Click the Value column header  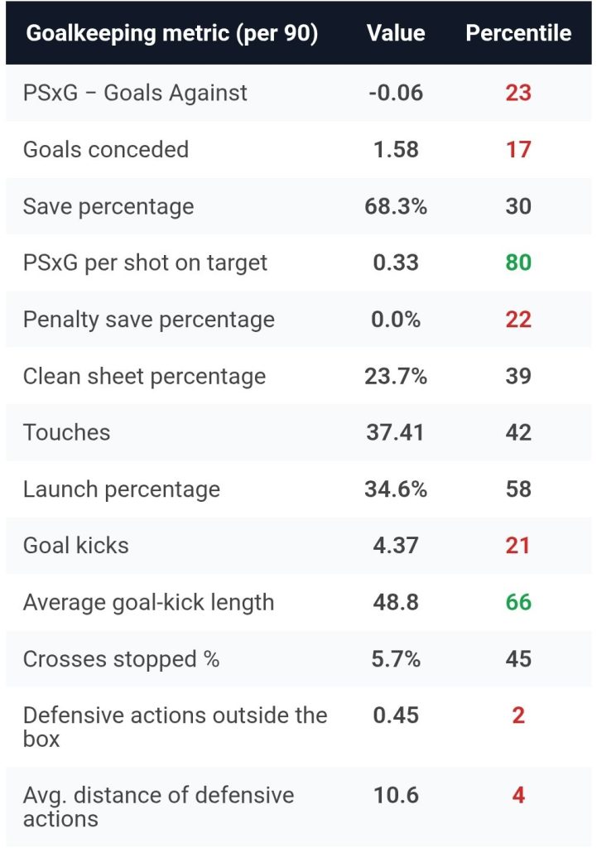[396, 34]
